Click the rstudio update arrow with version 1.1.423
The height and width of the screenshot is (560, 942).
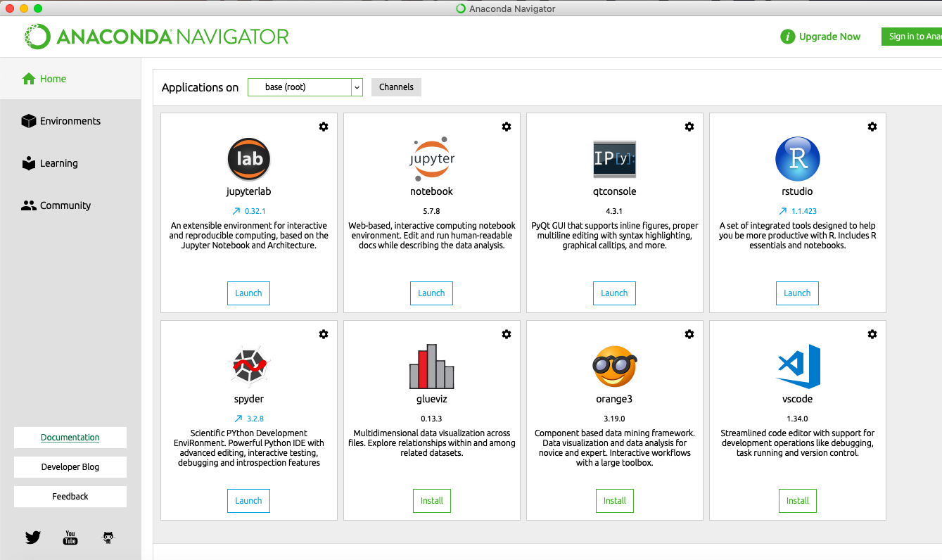(798, 211)
